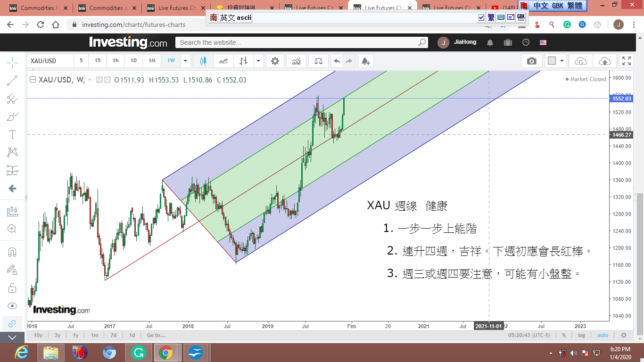Image resolution: width=644 pixels, height=362 pixels.
Task: Redo the chart action
Action: [x=349, y=61]
